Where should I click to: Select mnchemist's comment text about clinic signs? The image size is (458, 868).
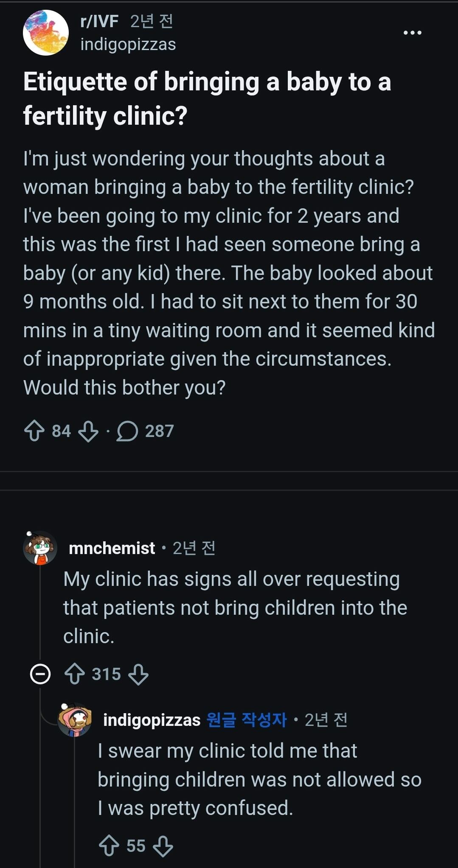235,608
